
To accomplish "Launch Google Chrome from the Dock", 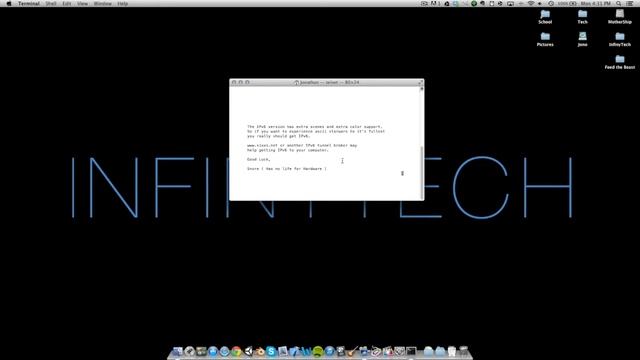I will pos(236,351).
